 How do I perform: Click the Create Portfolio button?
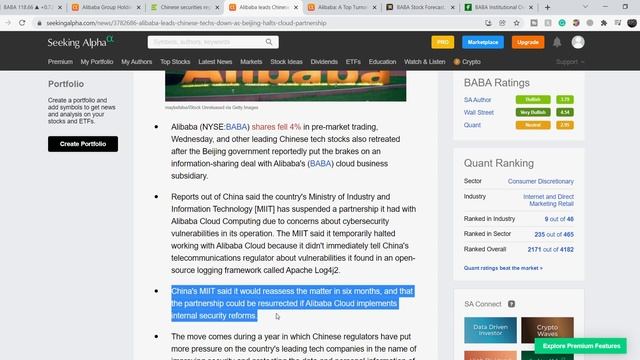coord(83,144)
